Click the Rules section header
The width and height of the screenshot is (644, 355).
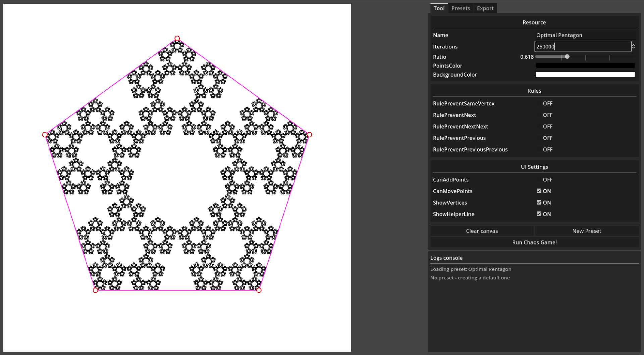click(534, 91)
